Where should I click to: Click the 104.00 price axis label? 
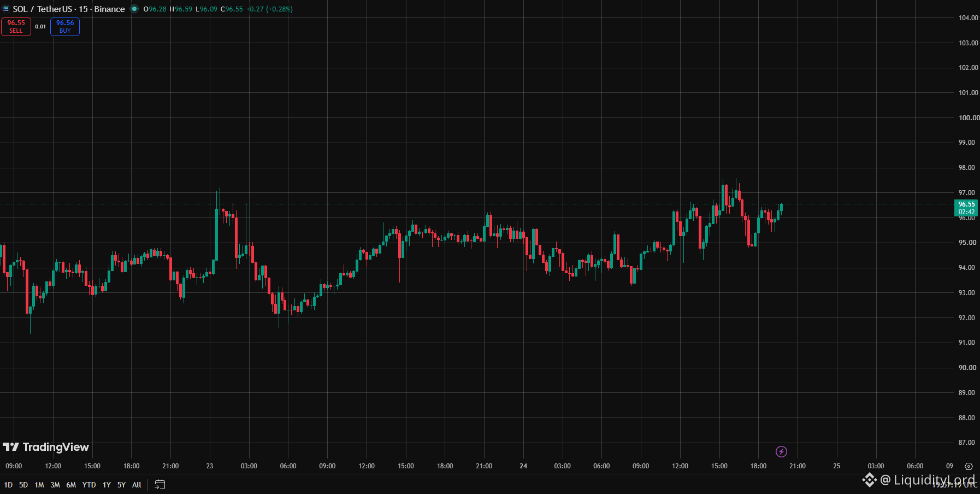tap(968, 18)
